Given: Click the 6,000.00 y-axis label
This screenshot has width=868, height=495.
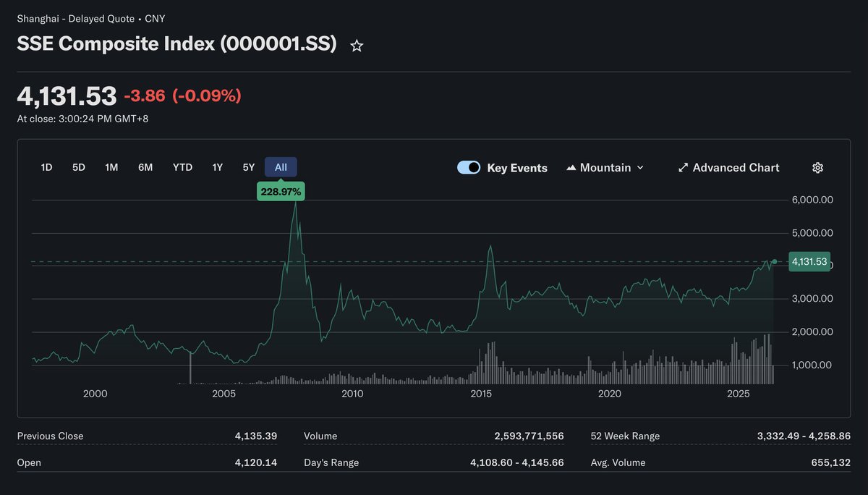Looking at the screenshot, I should pyautogui.click(x=812, y=200).
